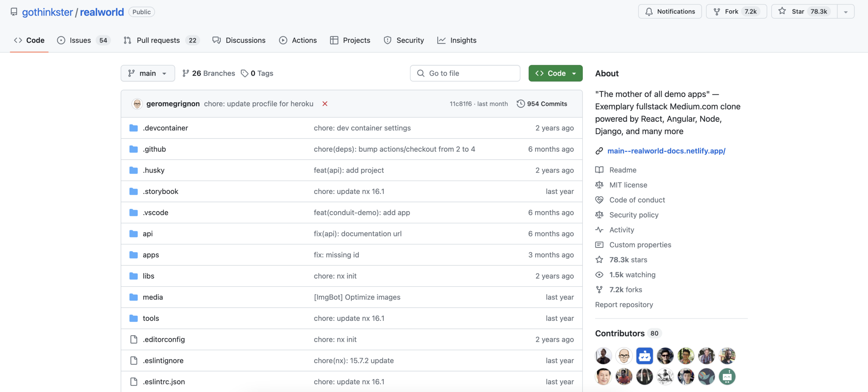Open the Security policy link
The image size is (868, 392).
634,215
